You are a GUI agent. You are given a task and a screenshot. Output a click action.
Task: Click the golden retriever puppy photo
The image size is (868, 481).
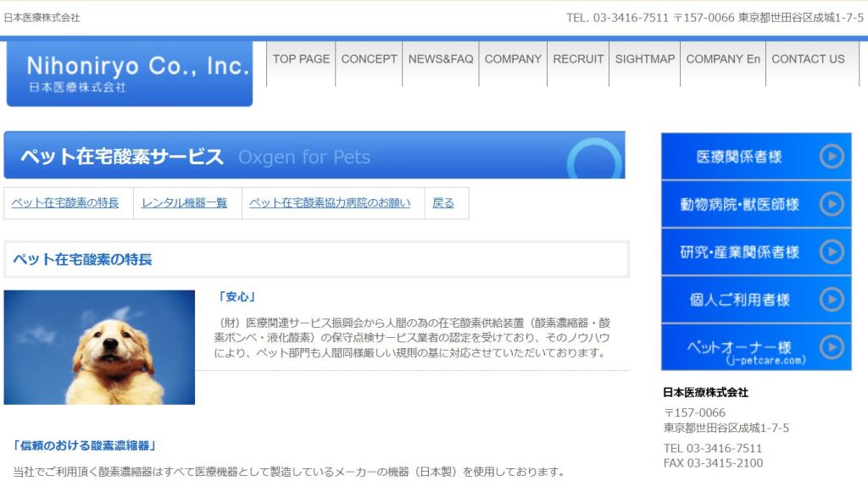(x=100, y=347)
